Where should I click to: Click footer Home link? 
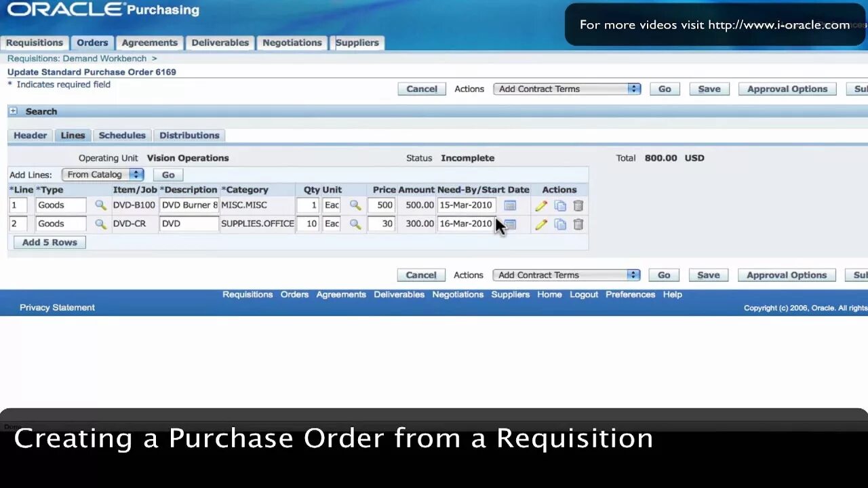pyautogui.click(x=549, y=295)
